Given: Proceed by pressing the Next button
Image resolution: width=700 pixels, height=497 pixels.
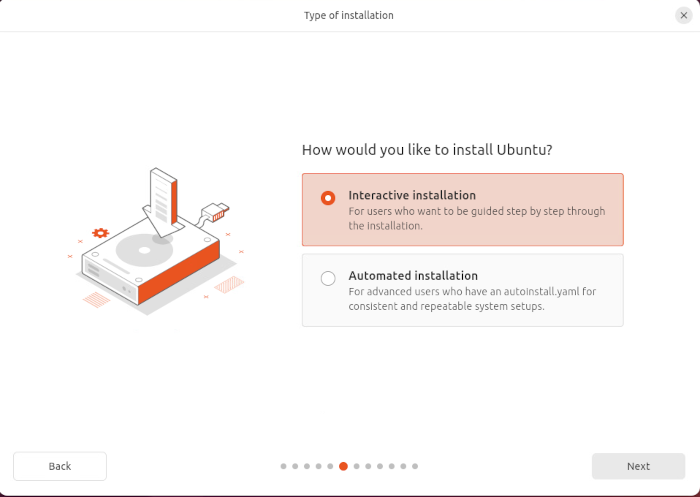Looking at the screenshot, I should 638,466.
